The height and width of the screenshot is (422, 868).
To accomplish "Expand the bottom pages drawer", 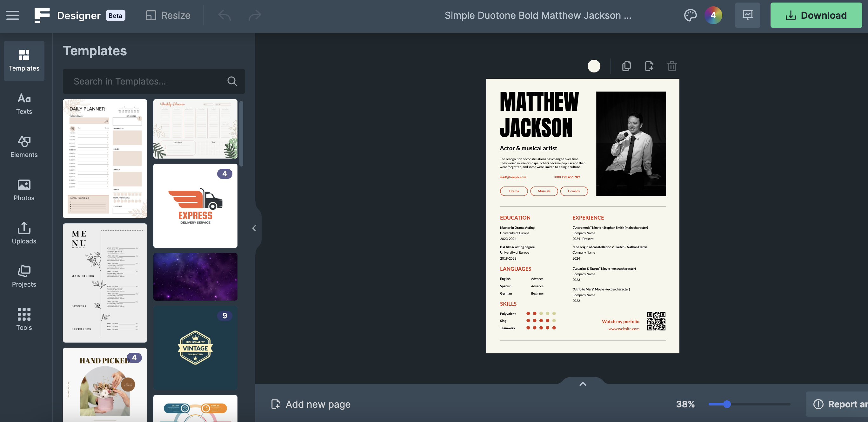I will (x=583, y=384).
